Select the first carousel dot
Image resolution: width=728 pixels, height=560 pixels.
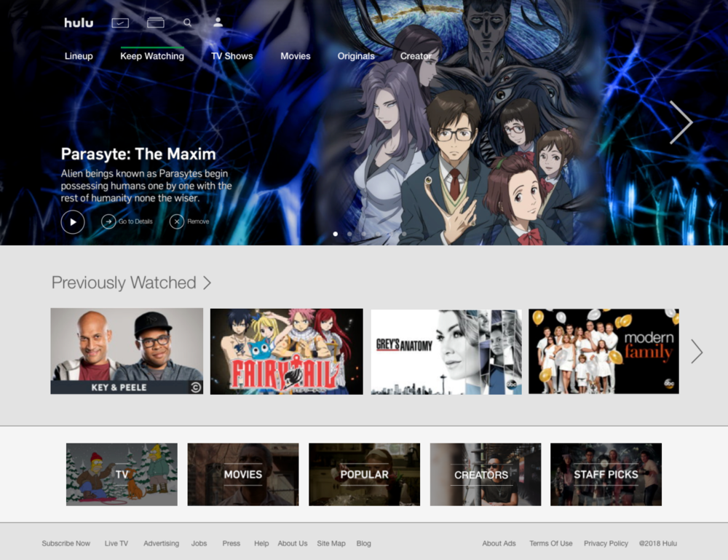click(335, 234)
